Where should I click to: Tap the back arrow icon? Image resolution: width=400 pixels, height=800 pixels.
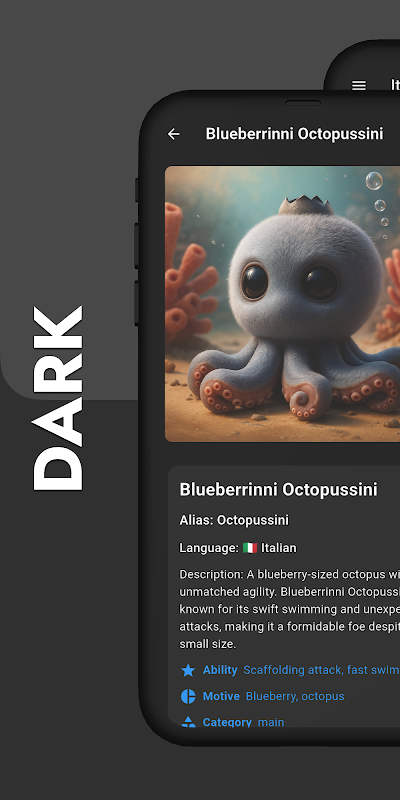(173, 134)
